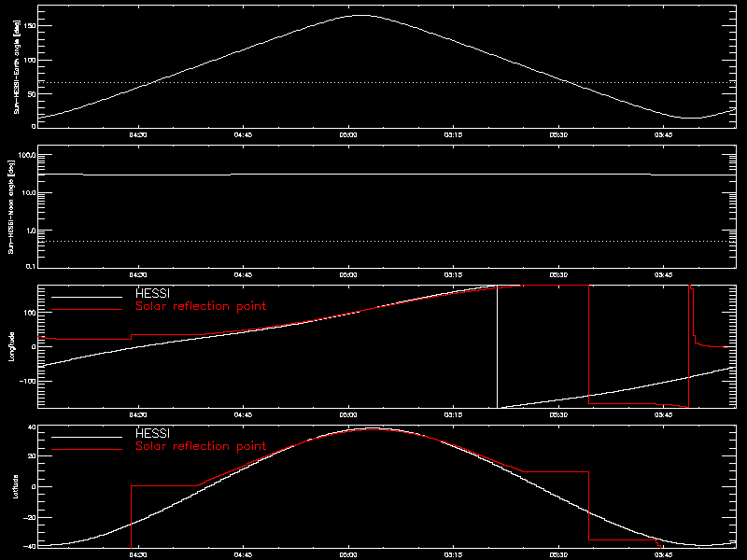Click the '150' tick on Earth angle axis
The height and width of the screenshot is (560, 747).
[30, 25]
